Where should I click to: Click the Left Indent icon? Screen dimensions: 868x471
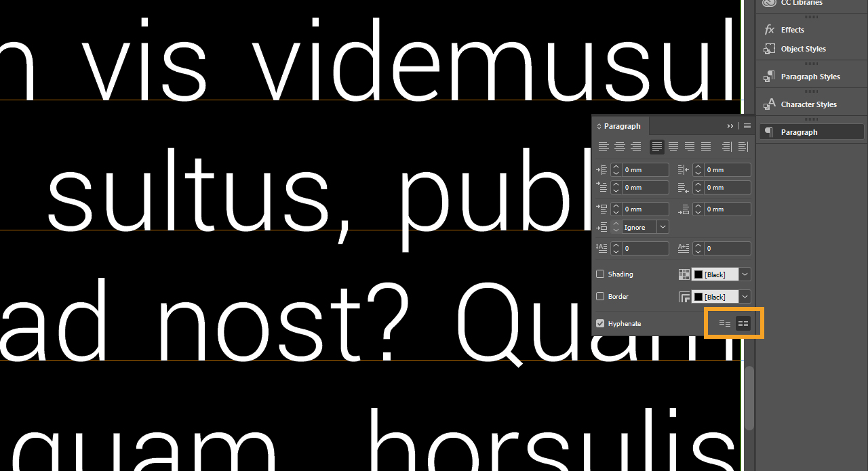[601, 170]
